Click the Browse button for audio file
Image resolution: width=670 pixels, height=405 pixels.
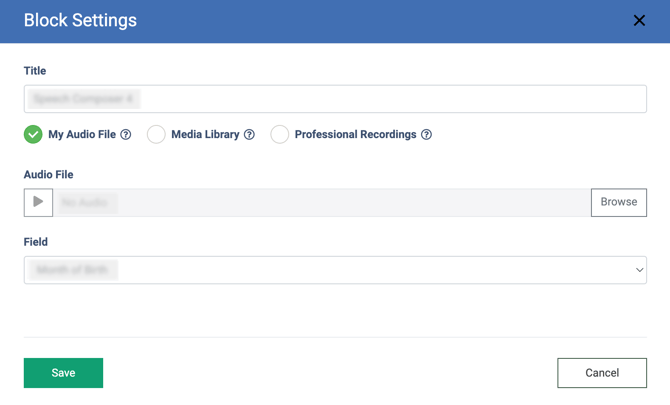pyautogui.click(x=618, y=202)
